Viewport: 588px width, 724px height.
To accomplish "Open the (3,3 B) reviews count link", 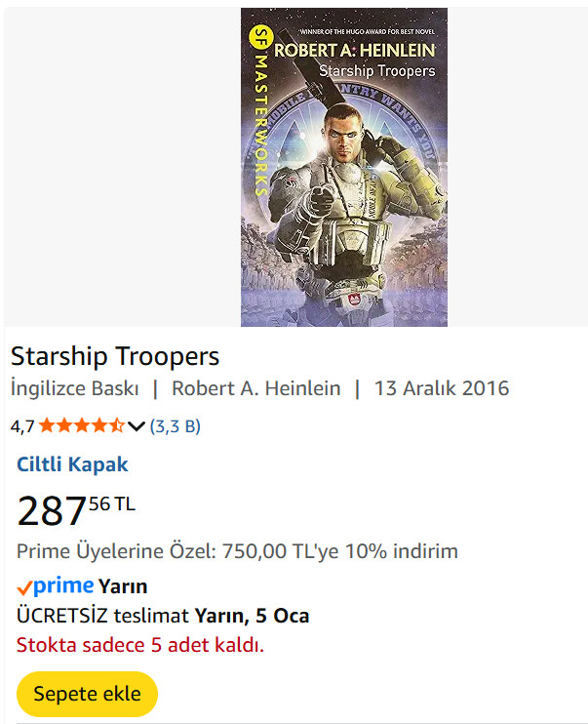I will 176,425.
